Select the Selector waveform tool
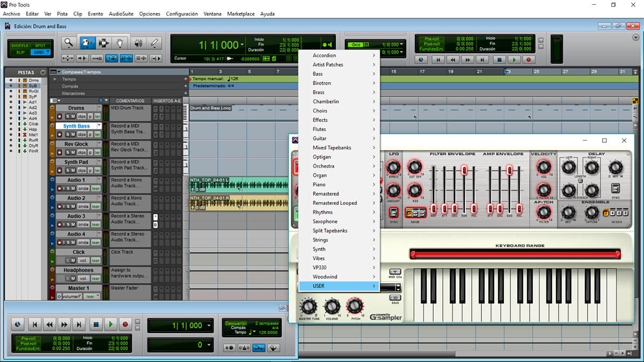This screenshot has width=644, height=362. pos(103,43)
